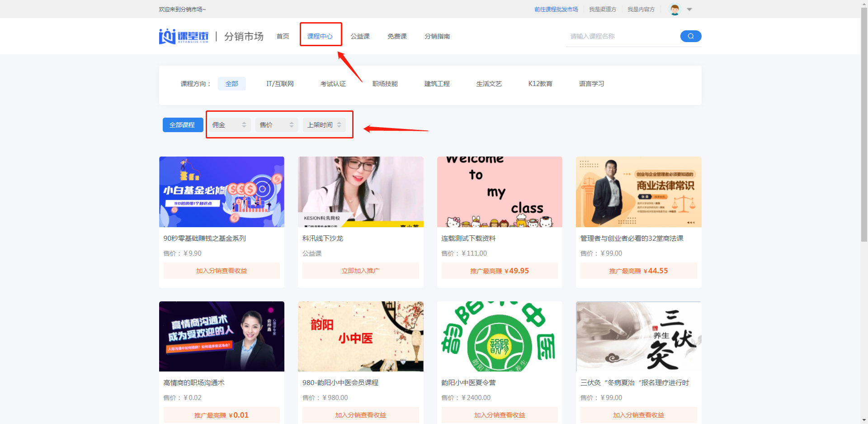The width and height of the screenshot is (868, 424).
Task: Filter by 语言学习 direction
Action: point(592,84)
